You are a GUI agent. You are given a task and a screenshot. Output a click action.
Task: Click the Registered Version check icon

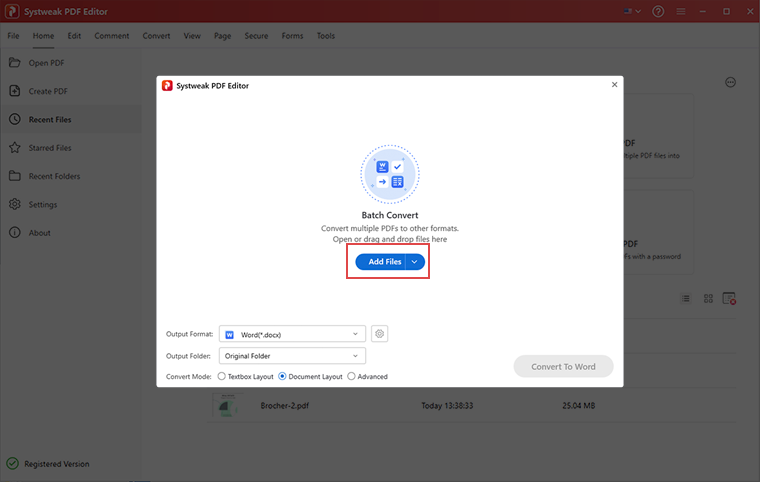tap(13, 464)
